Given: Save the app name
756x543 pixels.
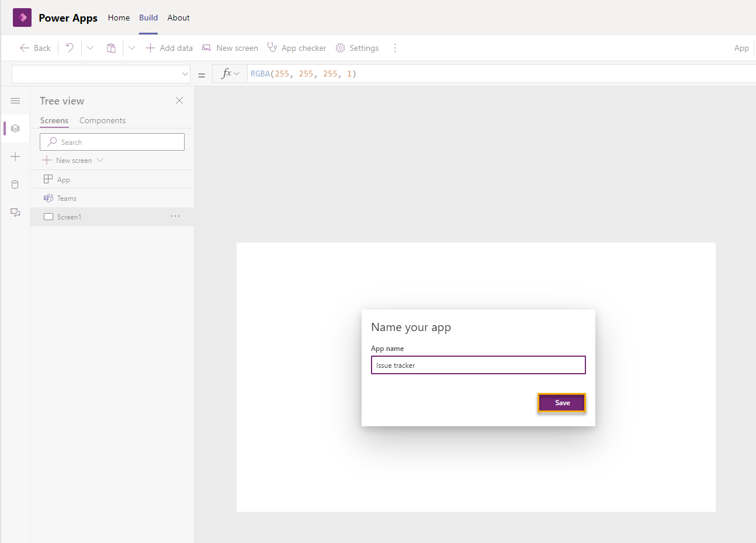Looking at the screenshot, I should pos(561,403).
